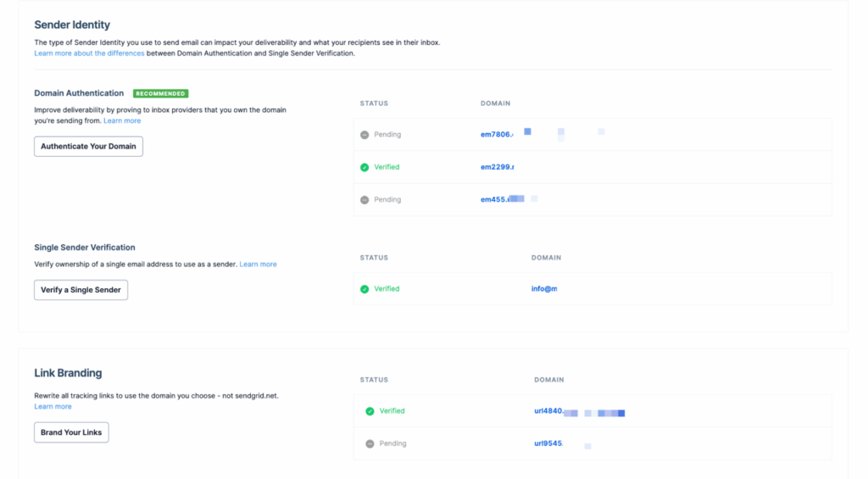The width and height of the screenshot is (868, 479).
Task: Click the gray pending icon for em455
Action: pyautogui.click(x=364, y=200)
